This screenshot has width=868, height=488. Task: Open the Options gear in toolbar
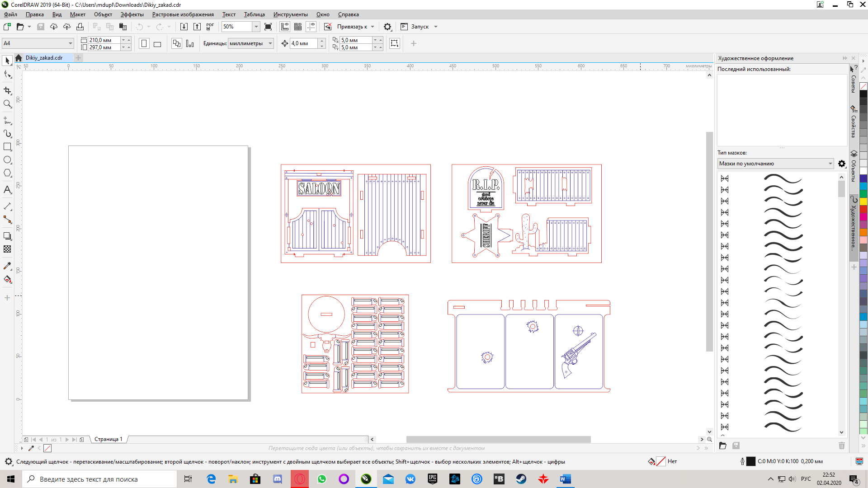point(387,27)
